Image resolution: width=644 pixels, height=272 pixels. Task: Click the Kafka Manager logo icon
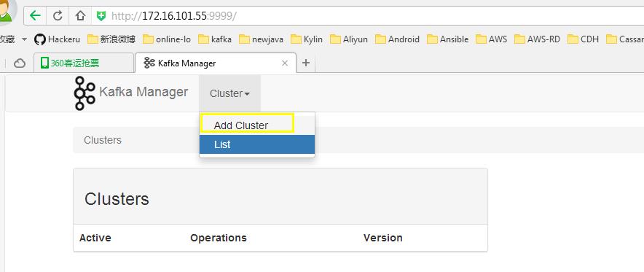85,93
